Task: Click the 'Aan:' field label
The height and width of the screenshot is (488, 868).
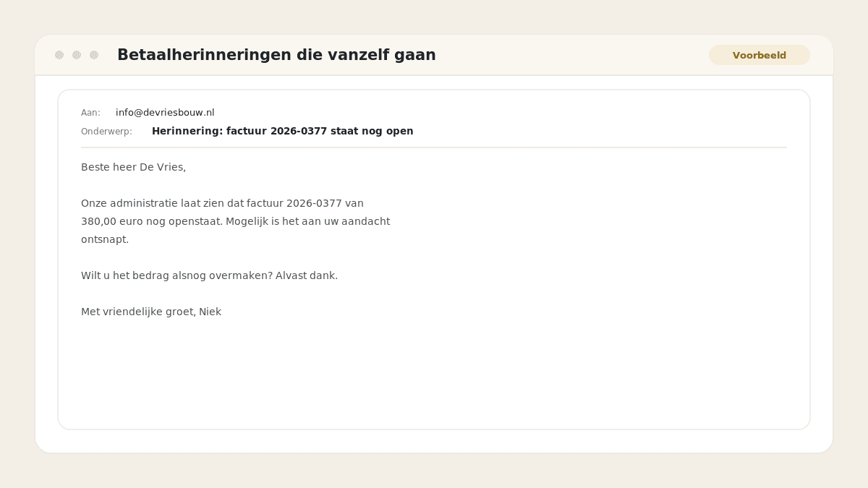Action: point(90,112)
